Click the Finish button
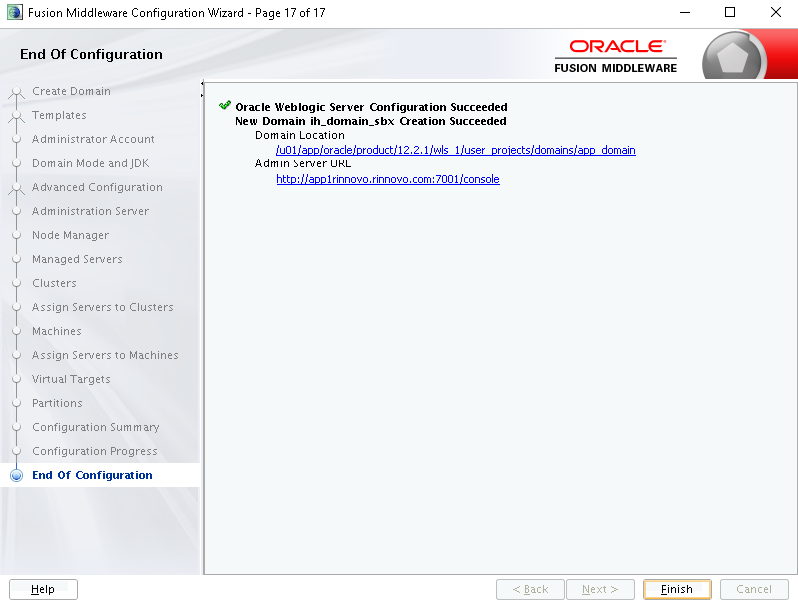 pos(677,589)
